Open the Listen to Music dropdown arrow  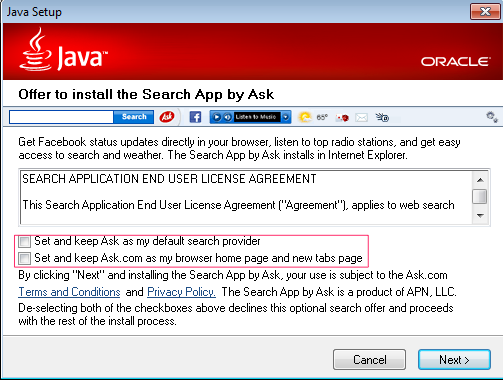tap(286, 117)
